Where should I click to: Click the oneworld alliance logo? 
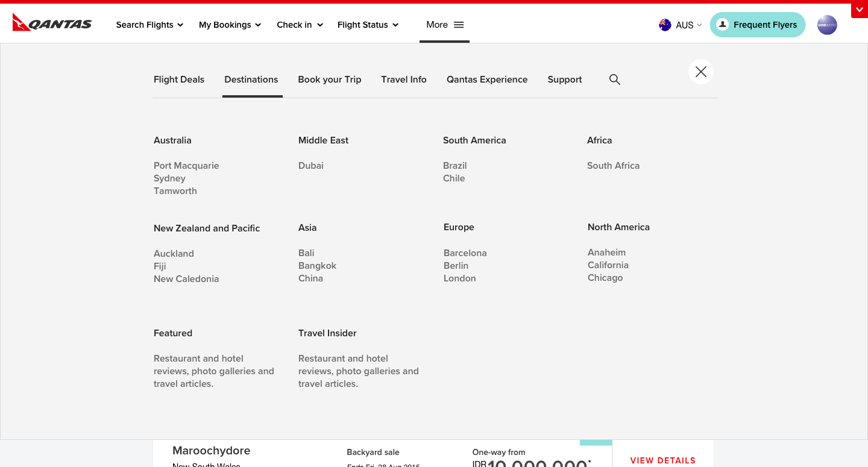[827, 25]
